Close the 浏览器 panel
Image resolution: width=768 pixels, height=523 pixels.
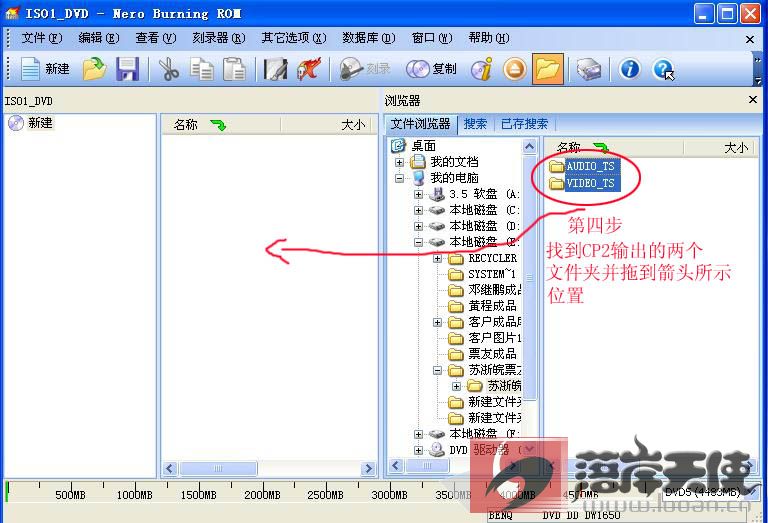coord(753,100)
